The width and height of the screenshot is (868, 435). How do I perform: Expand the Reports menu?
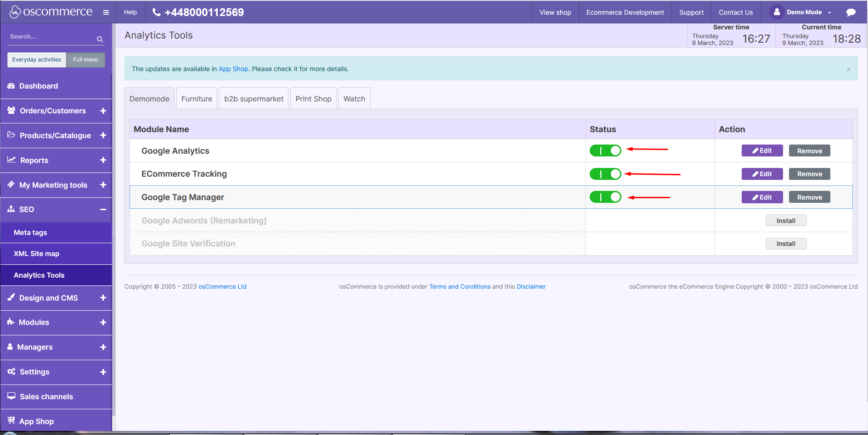tap(103, 160)
